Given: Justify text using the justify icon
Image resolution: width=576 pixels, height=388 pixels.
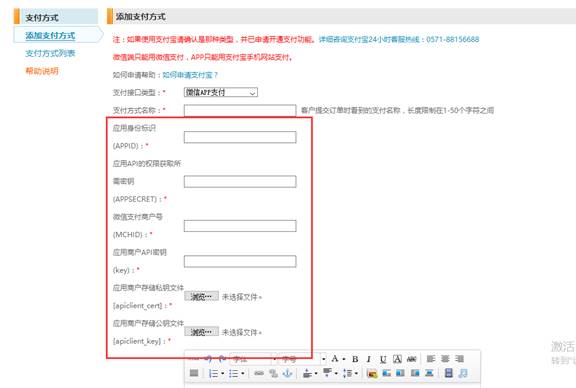Looking at the screenshot, I should point(194,373).
